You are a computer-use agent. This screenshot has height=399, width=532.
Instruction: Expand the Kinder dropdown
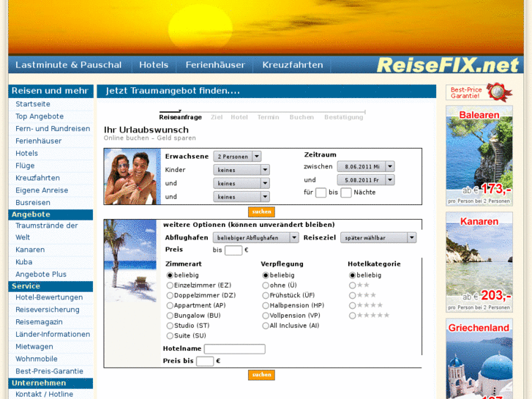(241, 170)
